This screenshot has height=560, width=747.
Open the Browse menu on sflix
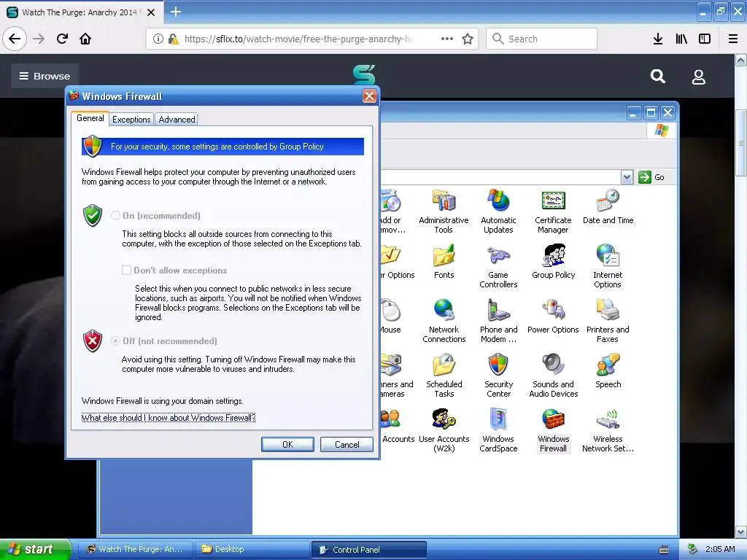pos(44,76)
